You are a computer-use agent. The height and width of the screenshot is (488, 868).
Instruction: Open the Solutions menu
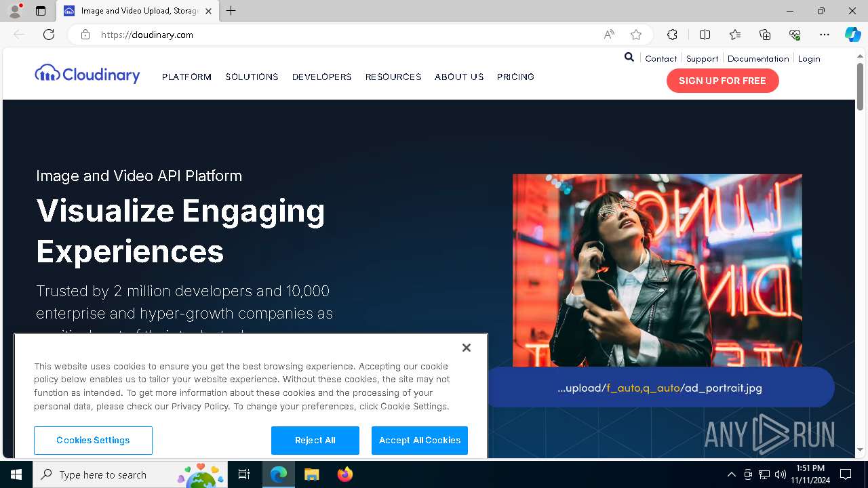pos(252,77)
